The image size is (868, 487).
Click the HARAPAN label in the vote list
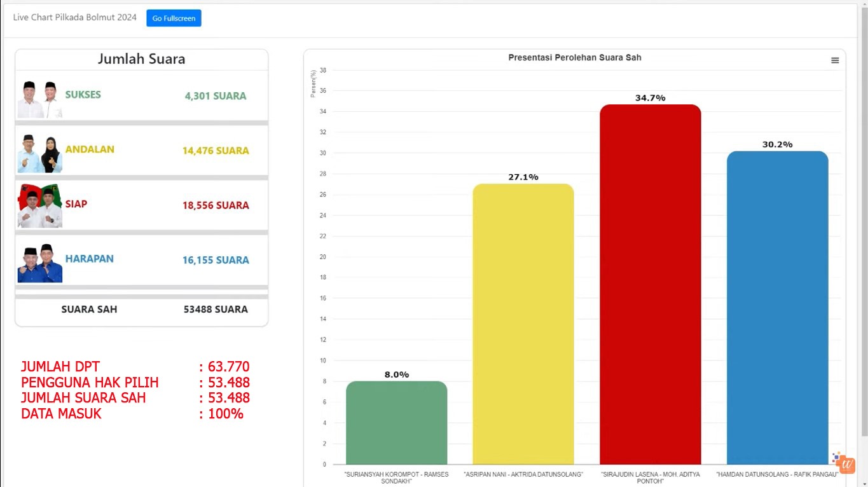(x=89, y=259)
